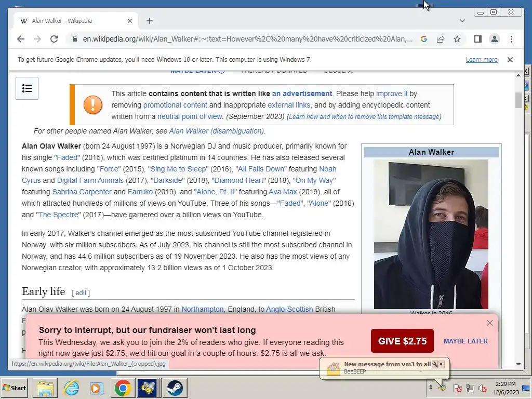Open BeeBEEP notification wrench options
Viewport: 532px width, 399px height.
point(435,364)
